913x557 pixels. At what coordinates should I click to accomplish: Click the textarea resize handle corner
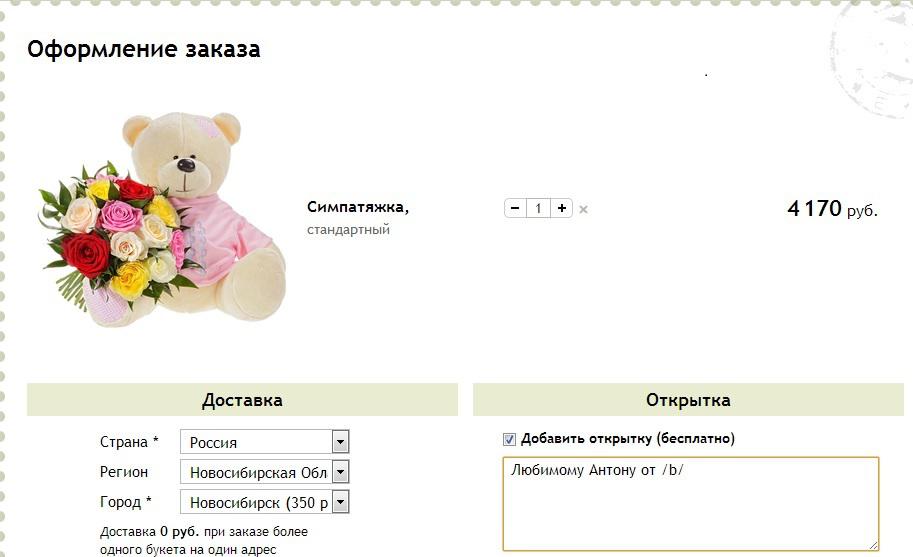(x=873, y=545)
